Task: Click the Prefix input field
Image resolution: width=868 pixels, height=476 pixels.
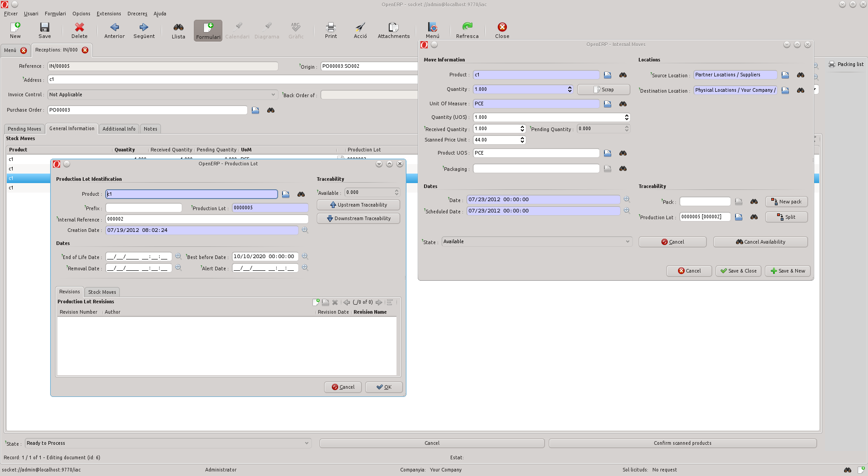Action: (x=144, y=208)
